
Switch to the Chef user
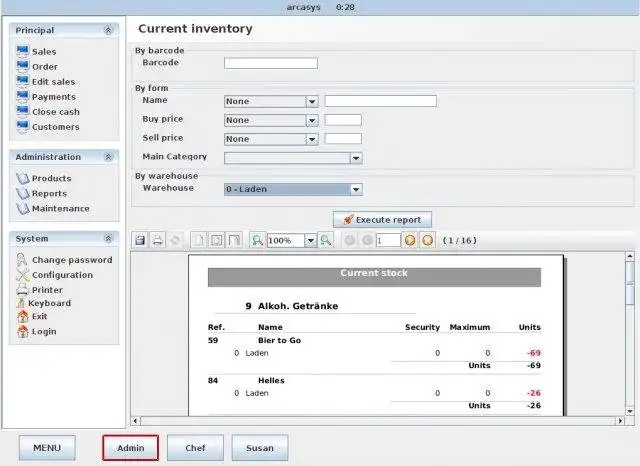click(196, 448)
